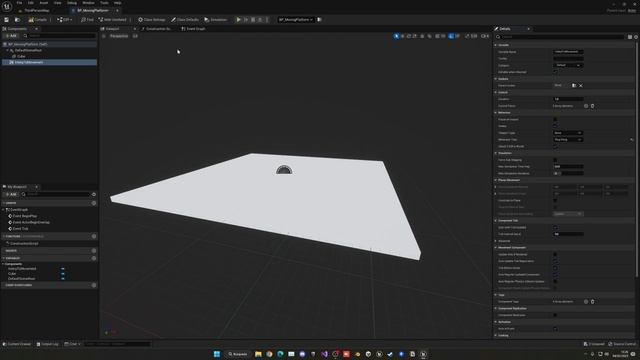
Task: Select Event Tick in My Blueprint
Action: [x=20, y=229]
